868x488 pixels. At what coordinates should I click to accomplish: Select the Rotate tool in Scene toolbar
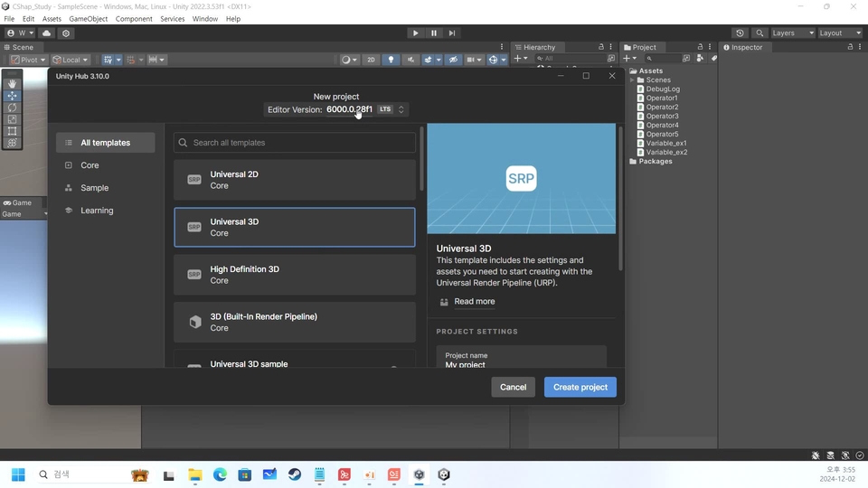pyautogui.click(x=12, y=108)
